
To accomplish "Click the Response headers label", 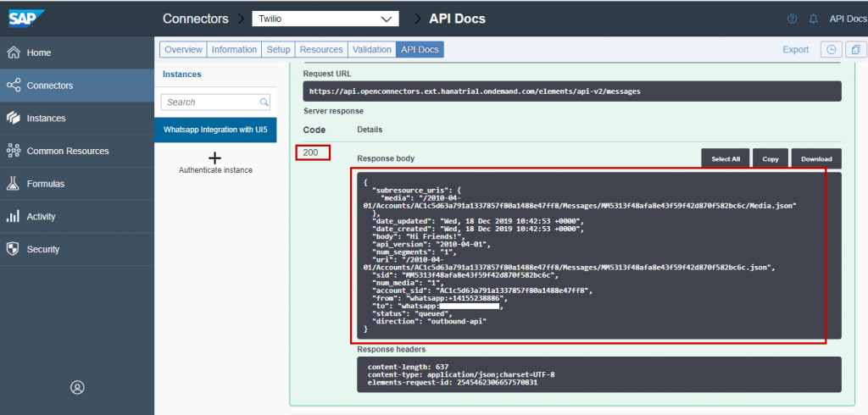I will pos(392,349).
